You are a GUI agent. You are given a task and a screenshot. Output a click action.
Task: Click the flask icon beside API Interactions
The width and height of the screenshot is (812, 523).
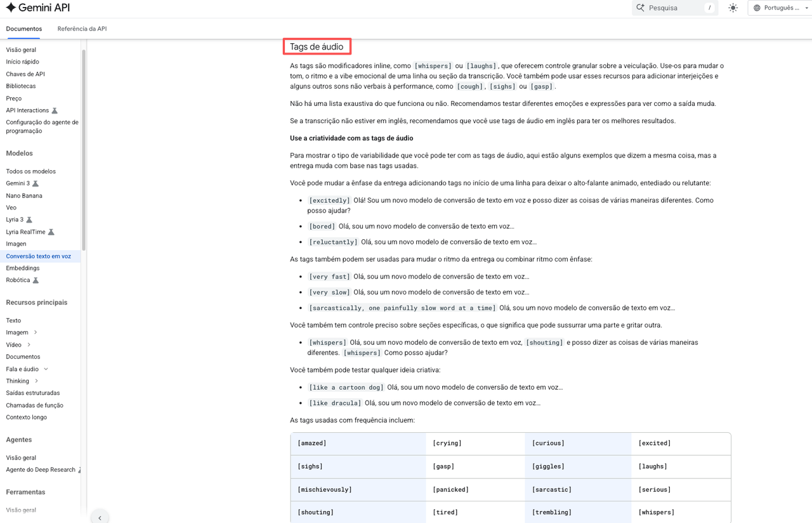pos(55,110)
